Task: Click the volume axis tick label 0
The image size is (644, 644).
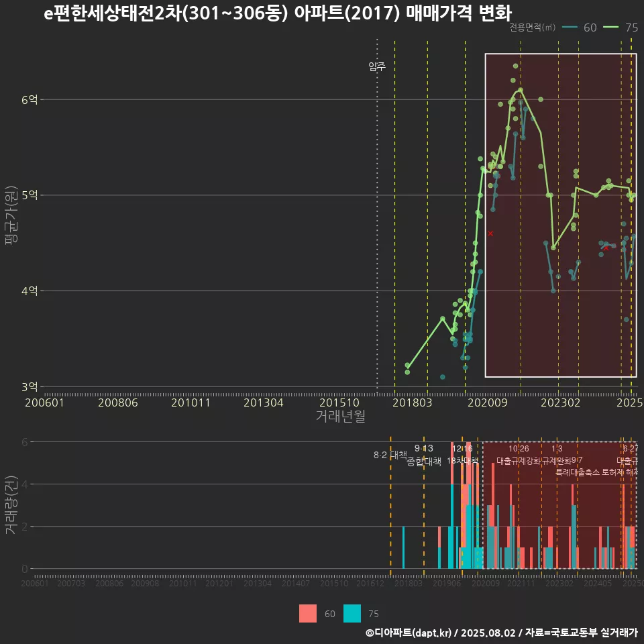Action: coord(25,569)
